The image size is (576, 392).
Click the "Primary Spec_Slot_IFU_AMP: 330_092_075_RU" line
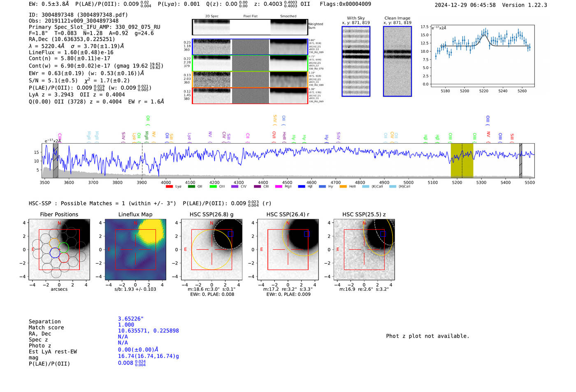[x=95, y=27]
